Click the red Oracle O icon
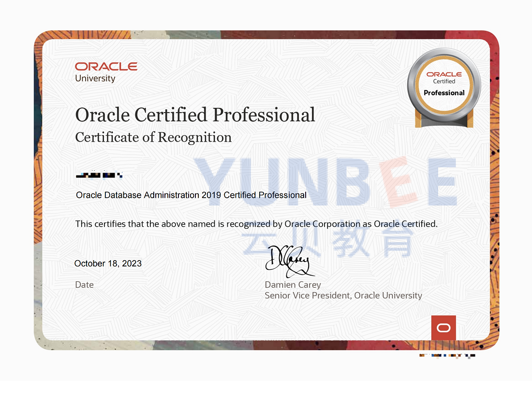The height and width of the screenshot is (411, 532). coord(443,327)
